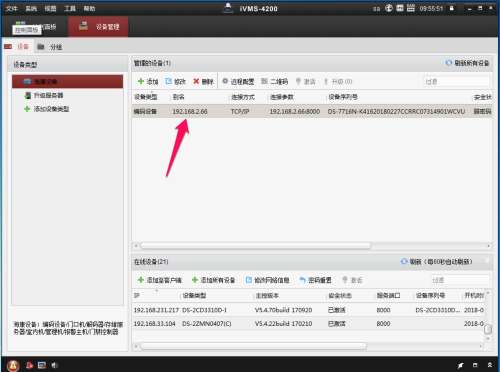Click the green plus 添加 (Add) device icon
The image size is (500, 372).
click(x=141, y=81)
